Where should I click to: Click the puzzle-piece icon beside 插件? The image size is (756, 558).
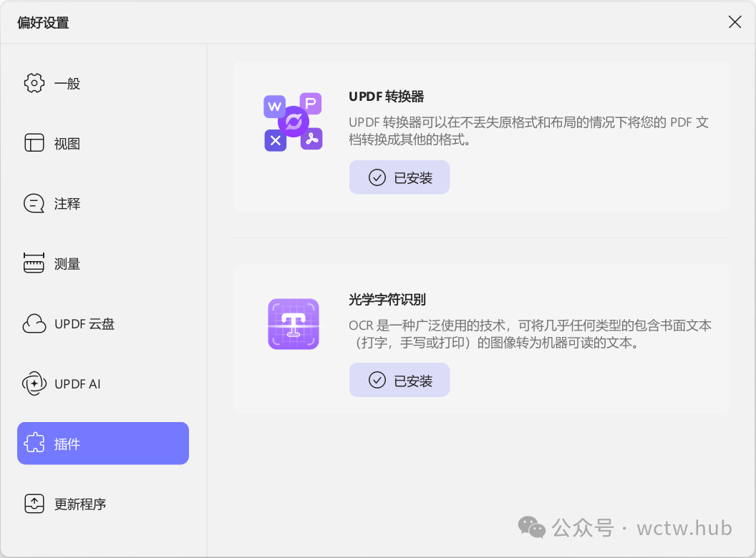[x=34, y=444]
